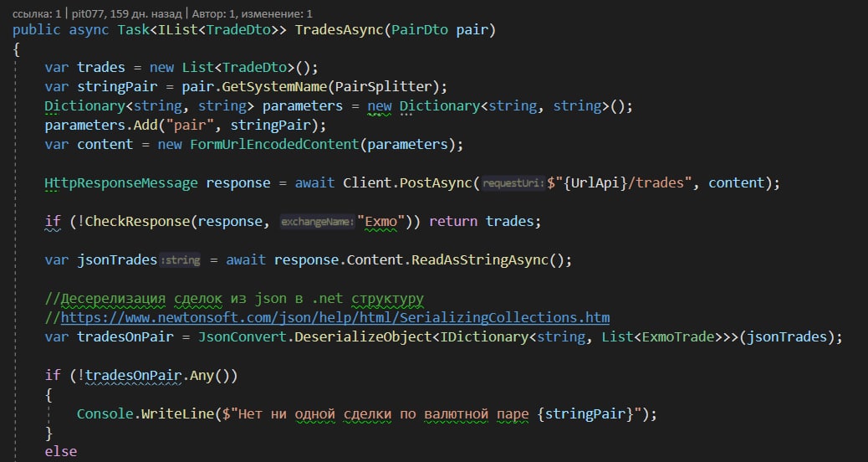Click the squiggled 'new' keyword before Dictionary
The width and height of the screenshot is (868, 462).
(x=379, y=106)
